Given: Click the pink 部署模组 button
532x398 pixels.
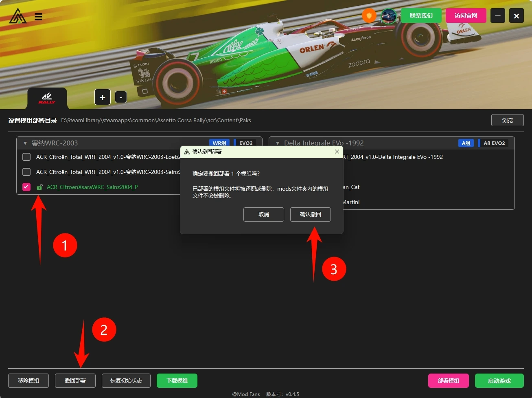Looking at the screenshot, I should pyautogui.click(x=448, y=380).
